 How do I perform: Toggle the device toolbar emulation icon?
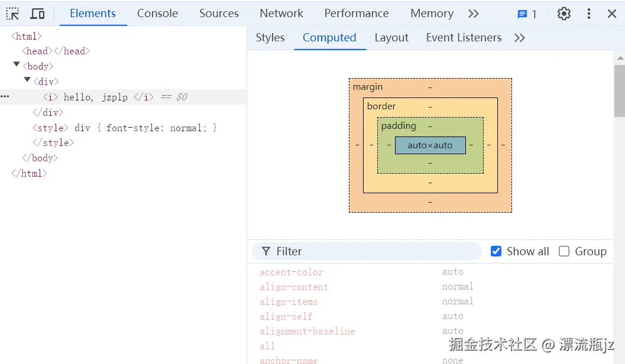pyautogui.click(x=37, y=13)
